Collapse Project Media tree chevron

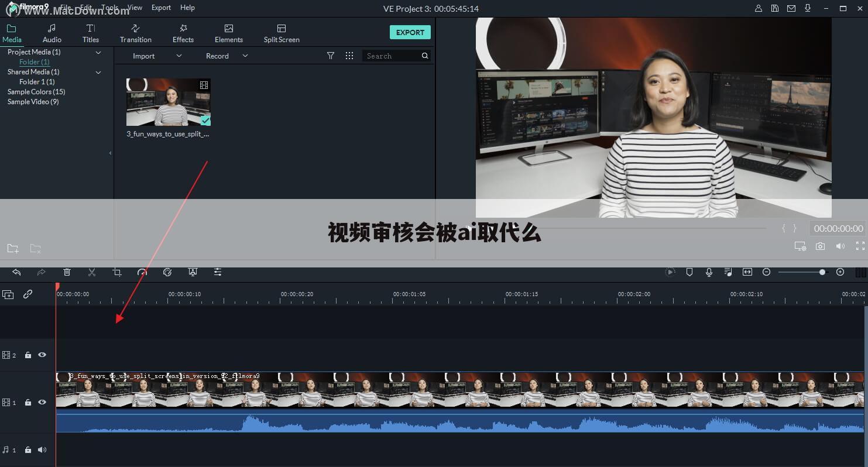click(x=98, y=52)
